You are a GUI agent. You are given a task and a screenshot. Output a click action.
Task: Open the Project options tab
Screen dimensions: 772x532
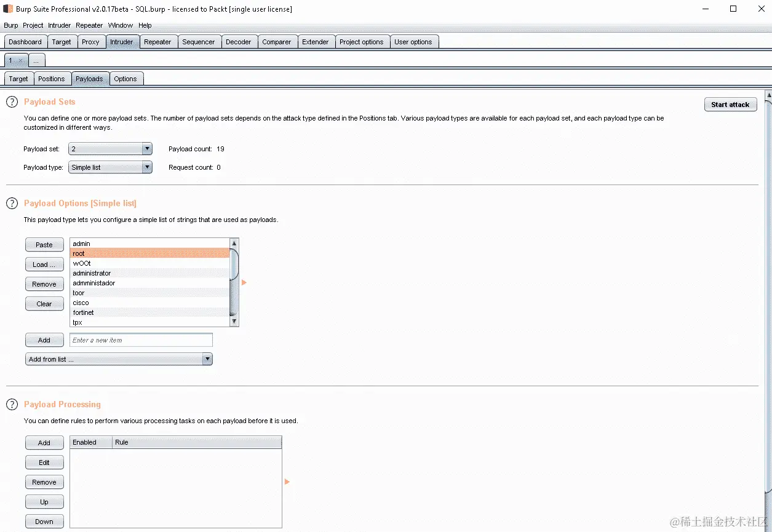(362, 42)
